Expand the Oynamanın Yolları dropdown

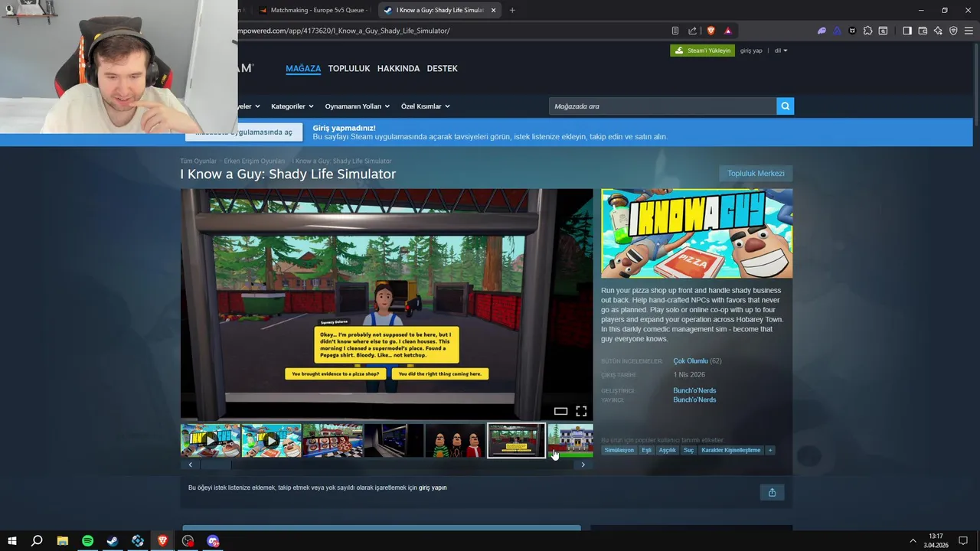[x=357, y=106]
